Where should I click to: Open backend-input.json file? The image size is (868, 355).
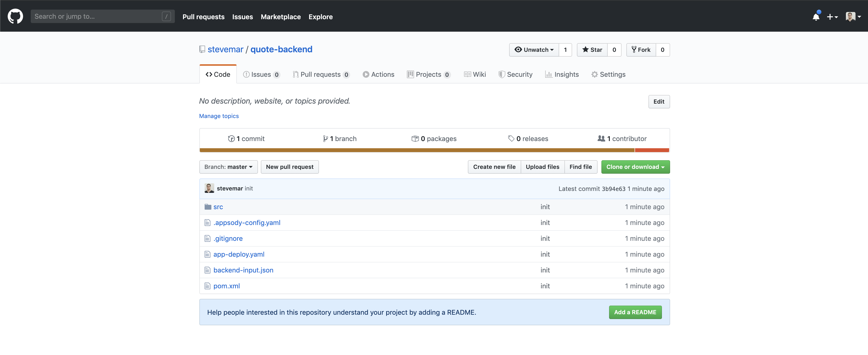point(243,270)
